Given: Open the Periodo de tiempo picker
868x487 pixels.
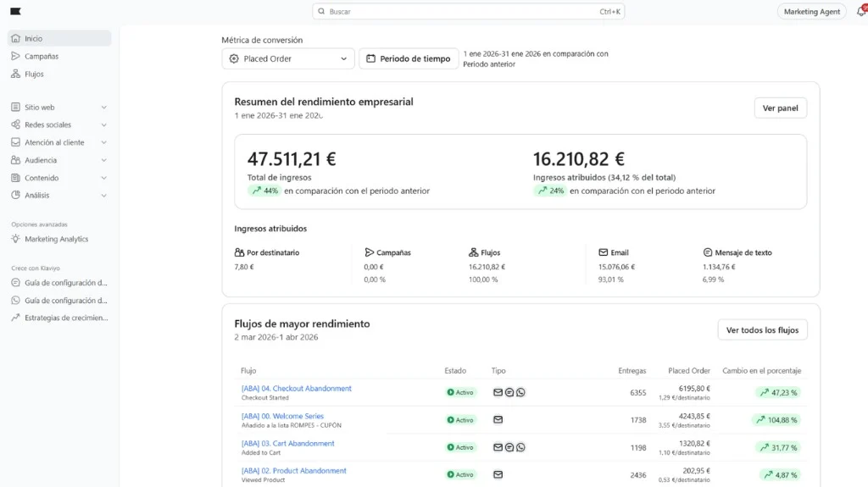Looking at the screenshot, I should pos(408,58).
